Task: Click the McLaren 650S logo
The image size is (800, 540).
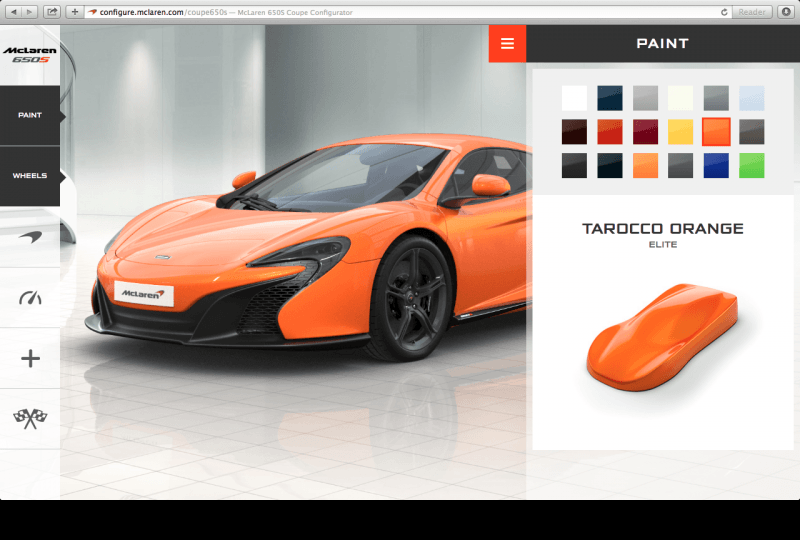Action: point(30,55)
